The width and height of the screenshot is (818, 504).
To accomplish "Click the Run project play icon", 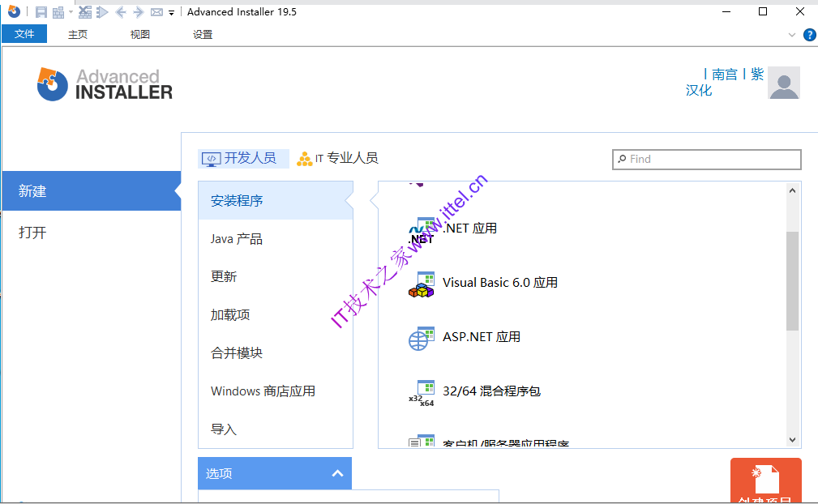I will pos(102,12).
